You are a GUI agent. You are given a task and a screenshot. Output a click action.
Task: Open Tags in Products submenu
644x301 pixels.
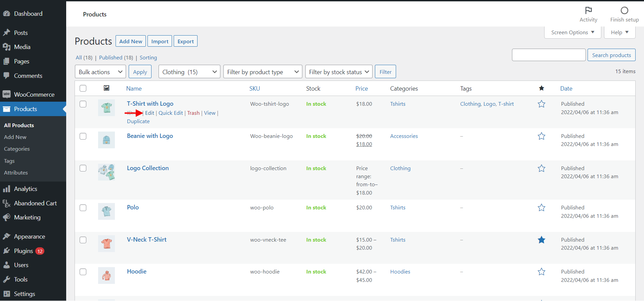click(9, 161)
